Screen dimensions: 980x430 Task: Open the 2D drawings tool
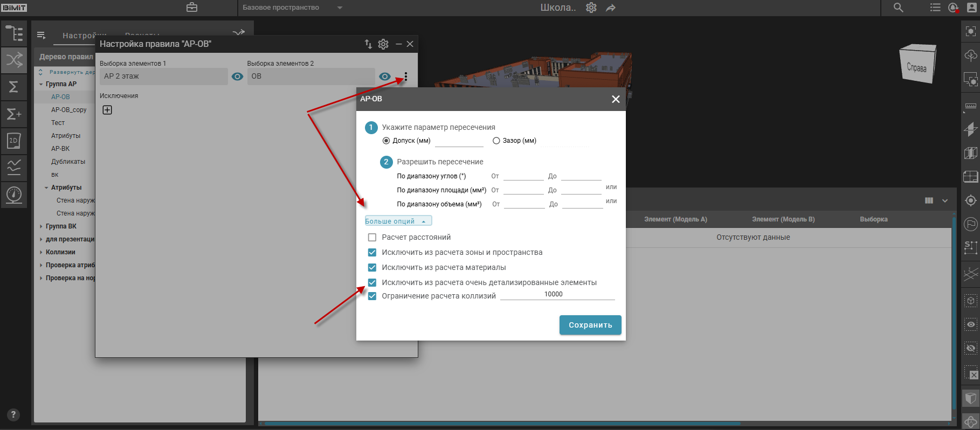pos(14,141)
